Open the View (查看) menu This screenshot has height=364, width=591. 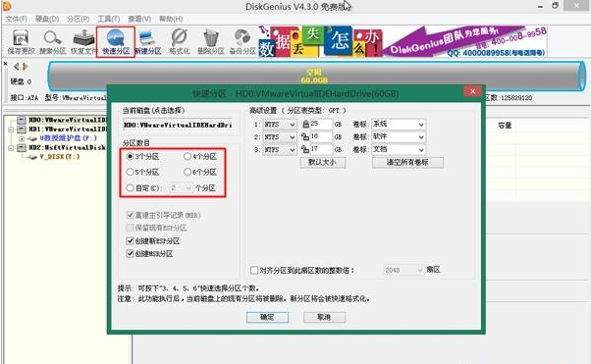(139, 19)
